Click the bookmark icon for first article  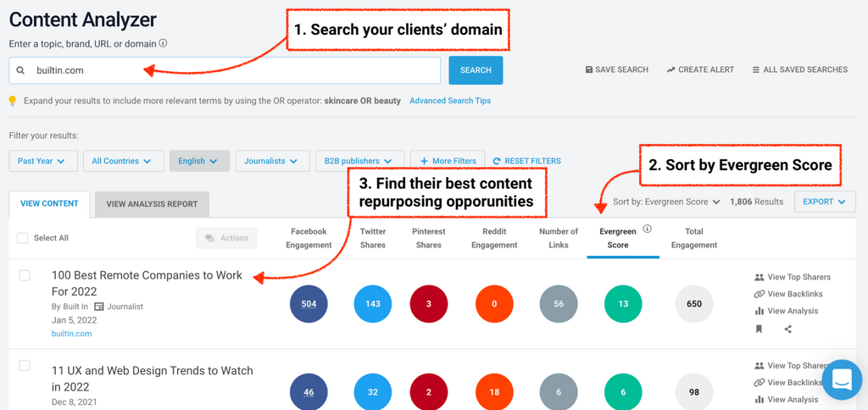[759, 330]
